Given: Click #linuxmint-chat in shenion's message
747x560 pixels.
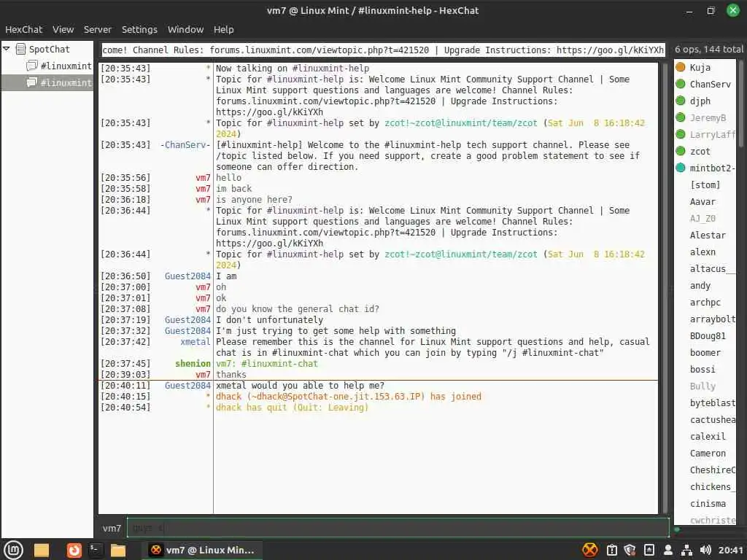Looking at the screenshot, I should pyautogui.click(x=279, y=363).
